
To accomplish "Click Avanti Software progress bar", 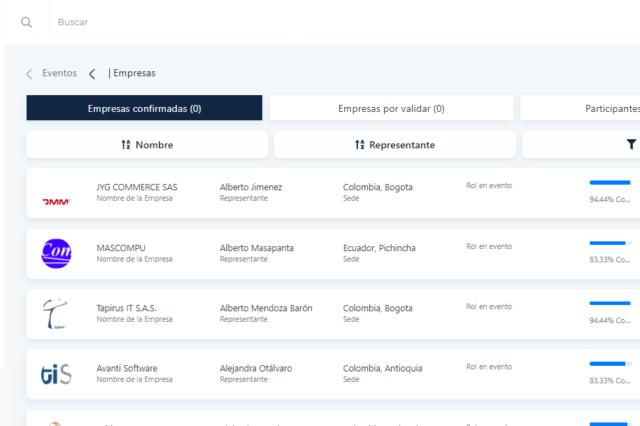I will (610, 364).
